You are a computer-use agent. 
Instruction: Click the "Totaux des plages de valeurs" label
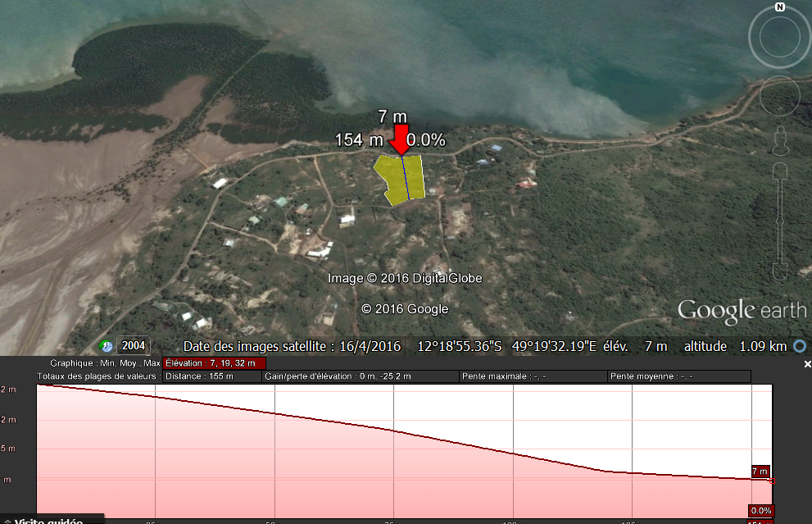click(x=99, y=376)
